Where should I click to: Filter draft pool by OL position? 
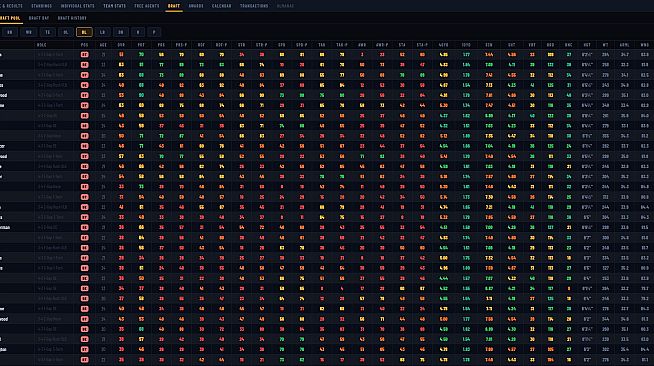[65, 32]
